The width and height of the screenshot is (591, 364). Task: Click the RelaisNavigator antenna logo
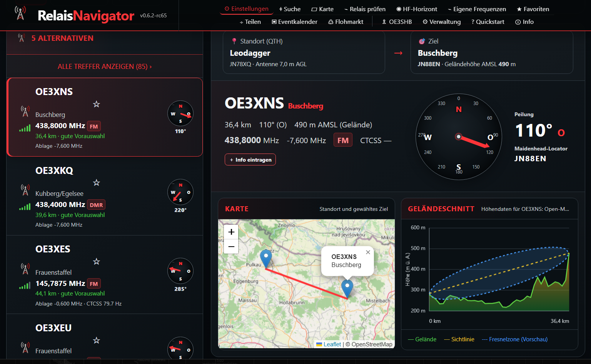20,13
